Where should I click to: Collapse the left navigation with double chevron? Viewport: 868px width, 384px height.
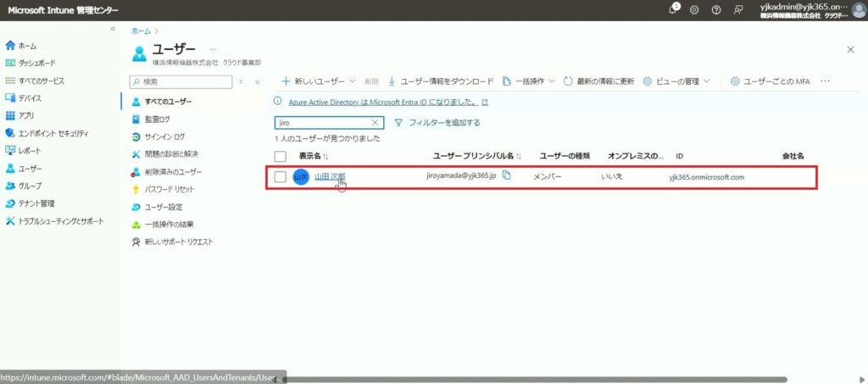(113, 28)
